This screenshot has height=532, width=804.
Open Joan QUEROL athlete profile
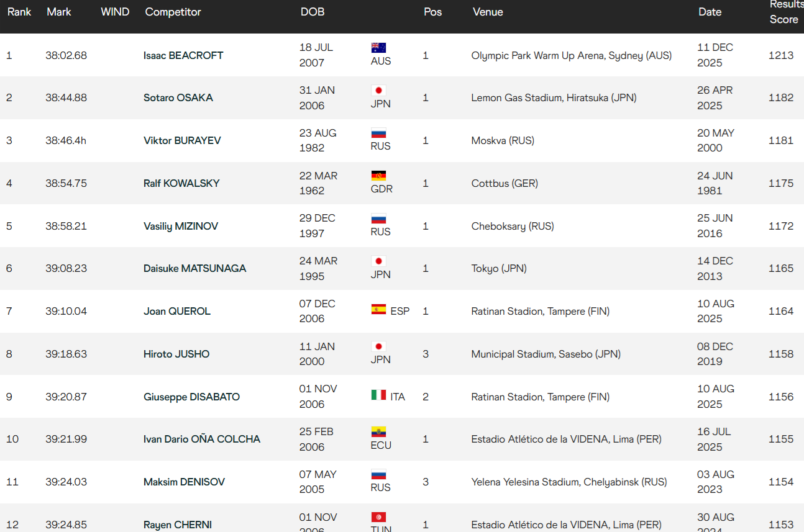coord(177,312)
